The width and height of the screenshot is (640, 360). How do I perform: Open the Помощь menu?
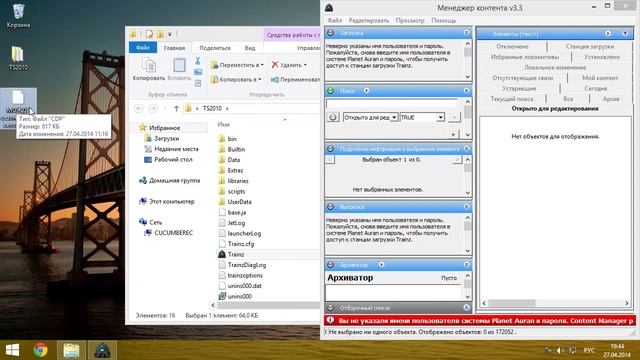click(444, 20)
